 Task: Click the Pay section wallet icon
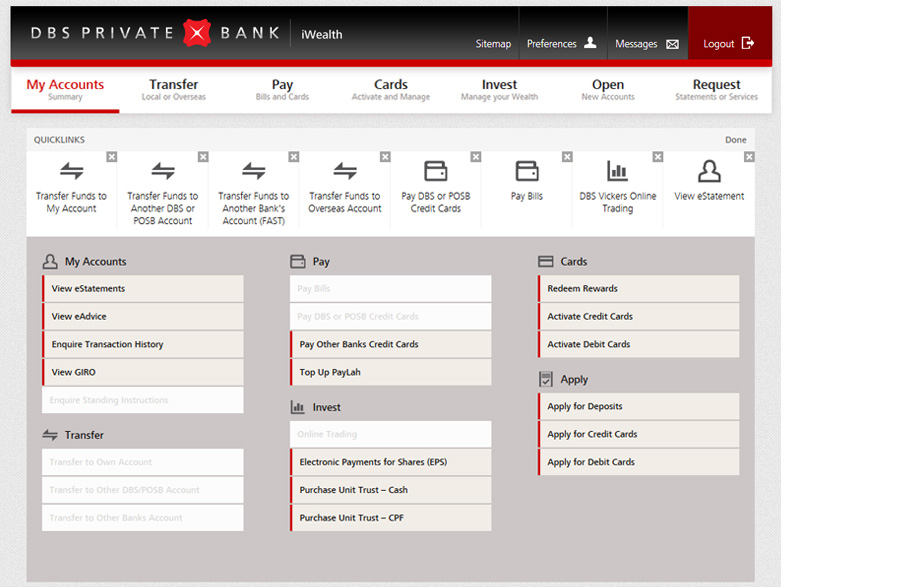[x=298, y=262]
